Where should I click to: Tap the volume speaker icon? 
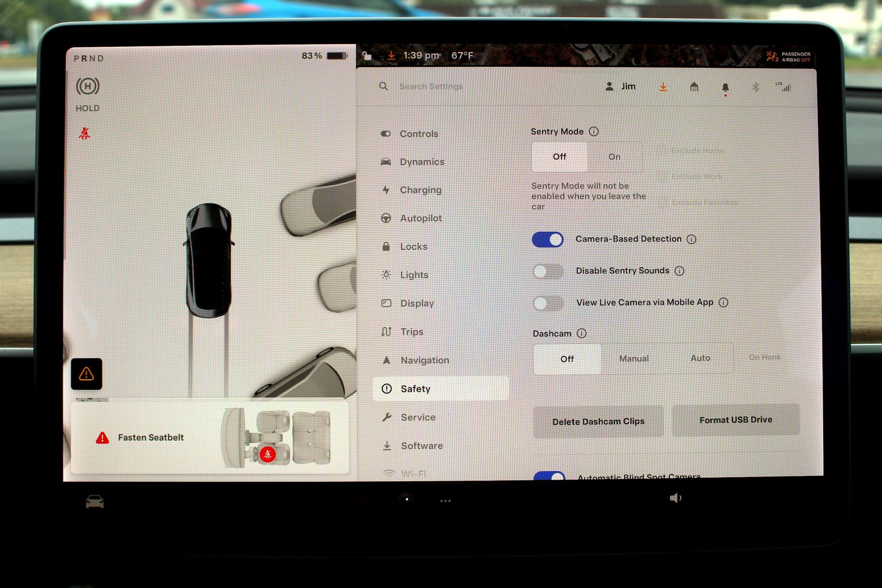click(x=675, y=498)
